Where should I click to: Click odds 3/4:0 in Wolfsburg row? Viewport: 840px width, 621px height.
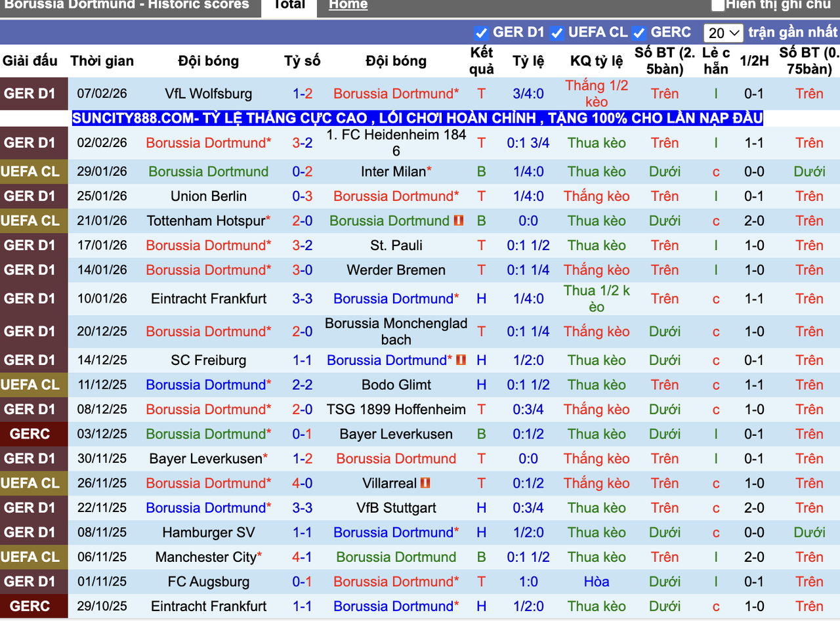528,94
